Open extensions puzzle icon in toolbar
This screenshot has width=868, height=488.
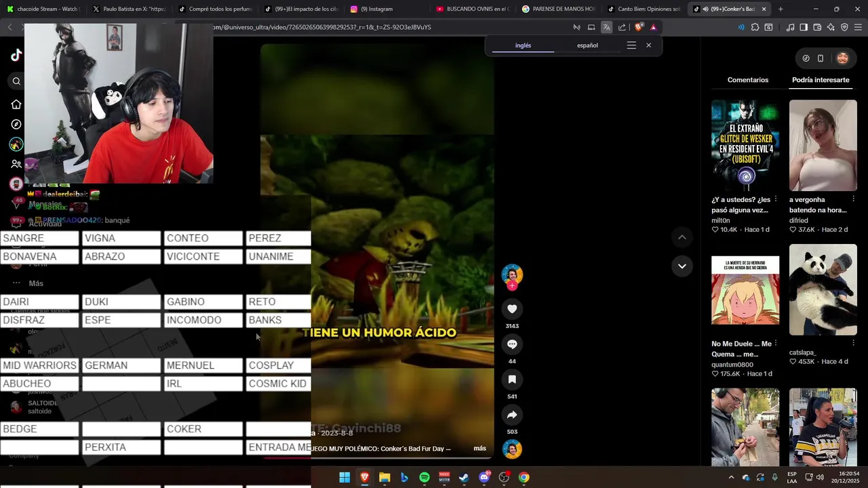click(x=755, y=27)
